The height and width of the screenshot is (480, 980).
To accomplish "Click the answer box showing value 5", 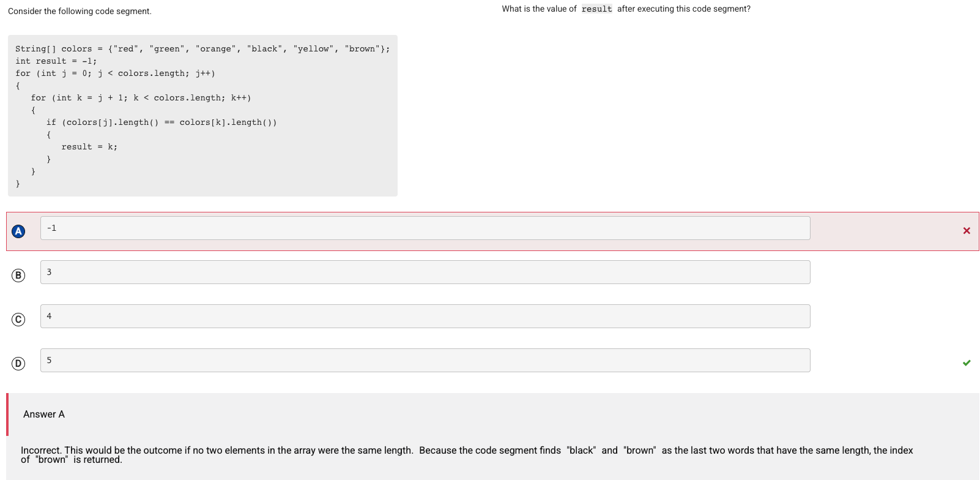I will click(x=425, y=360).
